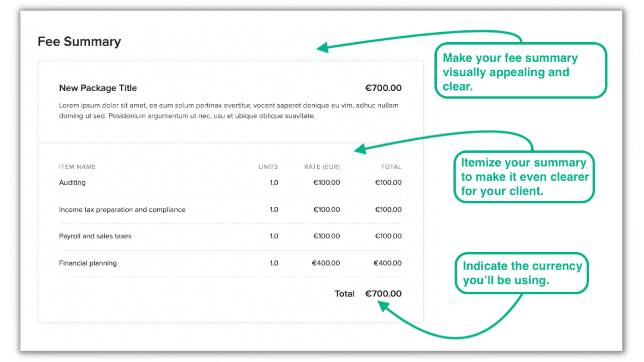This screenshot has width=644, height=362.
Task: Click the €100.00 total for Payroll row
Action: pyautogui.click(x=388, y=236)
